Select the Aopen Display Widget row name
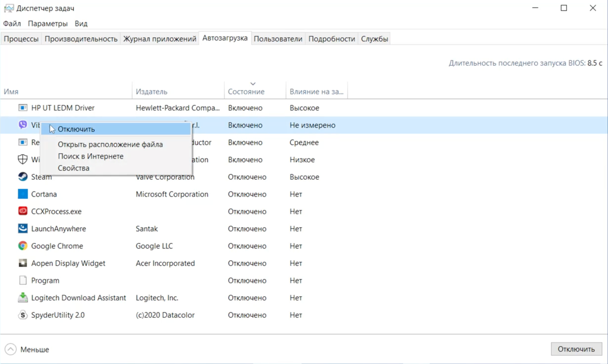608x364 pixels. 68,263
